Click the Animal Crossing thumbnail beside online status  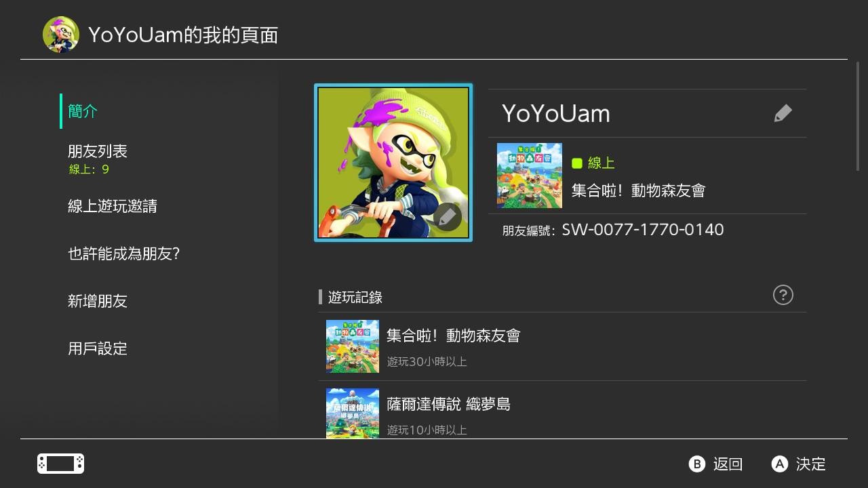(x=530, y=175)
